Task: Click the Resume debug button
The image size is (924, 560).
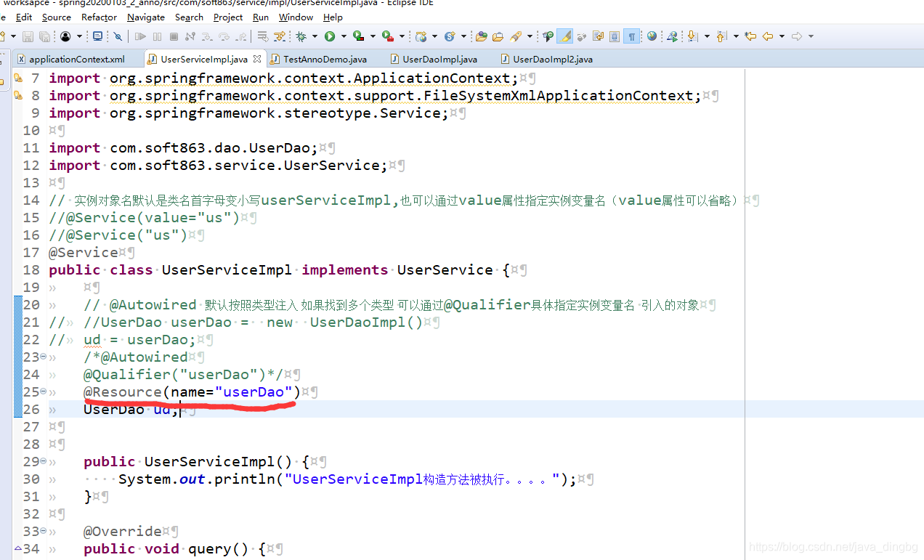Action: tap(139, 36)
